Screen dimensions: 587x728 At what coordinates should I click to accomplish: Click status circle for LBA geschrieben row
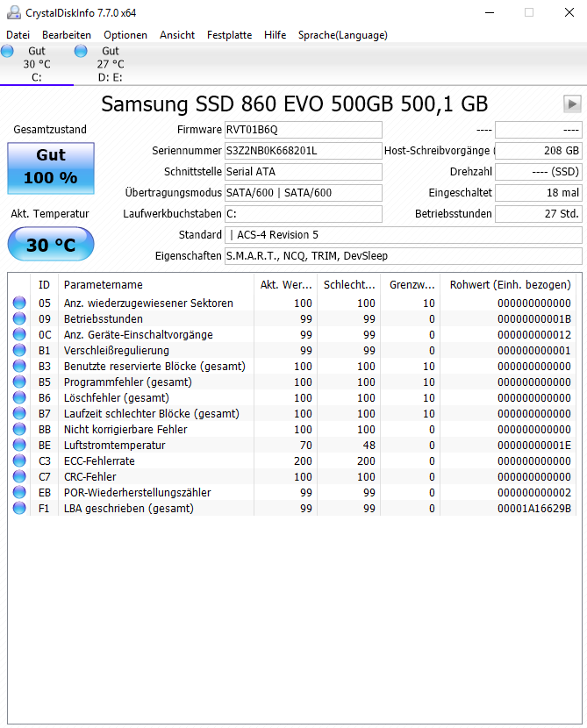point(19,508)
